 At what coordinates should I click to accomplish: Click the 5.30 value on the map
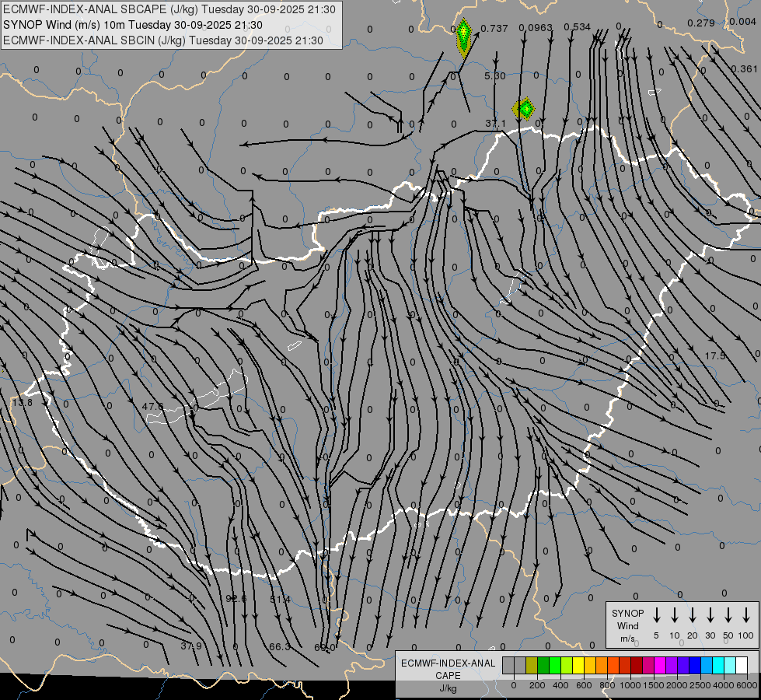point(494,75)
